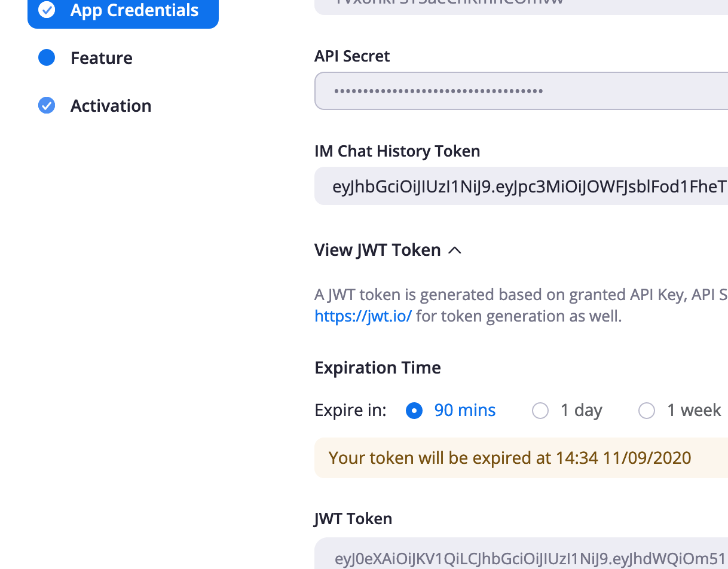Click the "90 mins" text label
Screen dimensions: 728x569
(464, 411)
